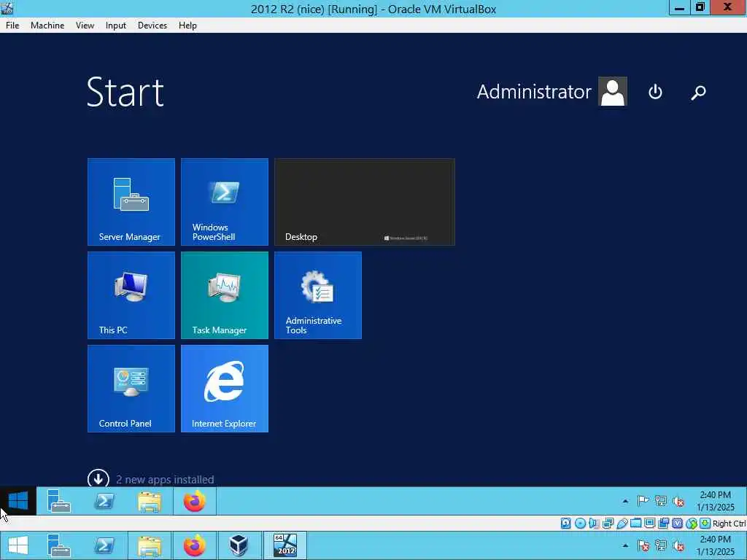
Task: Click the muted volume icon in guest tray
Action: pos(678,501)
